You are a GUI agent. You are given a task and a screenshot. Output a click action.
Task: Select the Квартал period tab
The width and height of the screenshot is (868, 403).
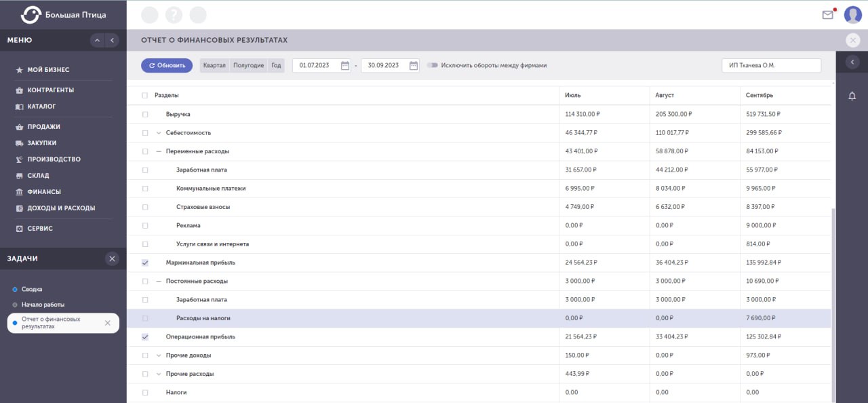pyautogui.click(x=214, y=66)
